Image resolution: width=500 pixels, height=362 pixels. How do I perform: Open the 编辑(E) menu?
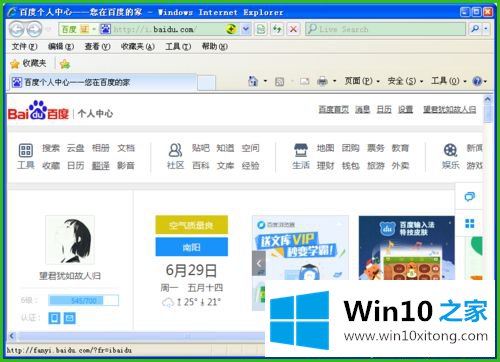pyautogui.click(x=61, y=46)
